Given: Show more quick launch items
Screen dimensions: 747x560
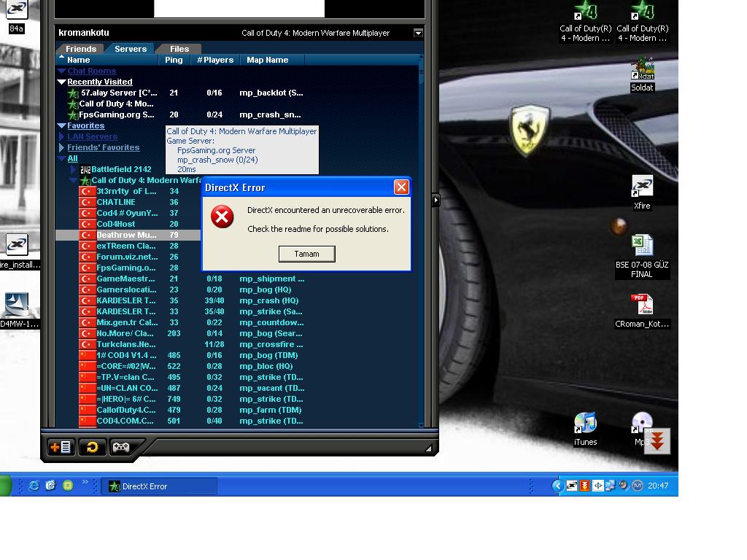Looking at the screenshot, I should (x=85, y=482).
